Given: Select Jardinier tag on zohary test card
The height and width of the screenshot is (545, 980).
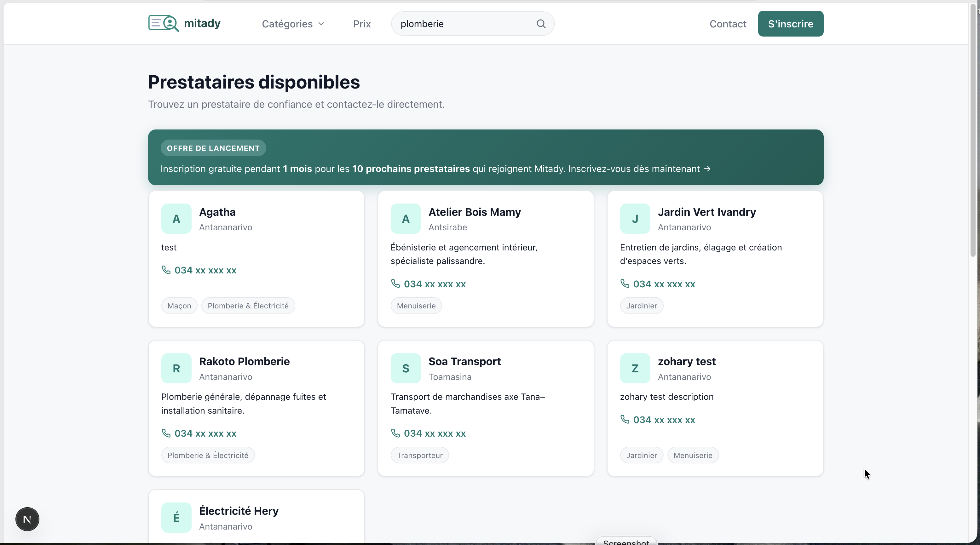Looking at the screenshot, I should tap(642, 455).
